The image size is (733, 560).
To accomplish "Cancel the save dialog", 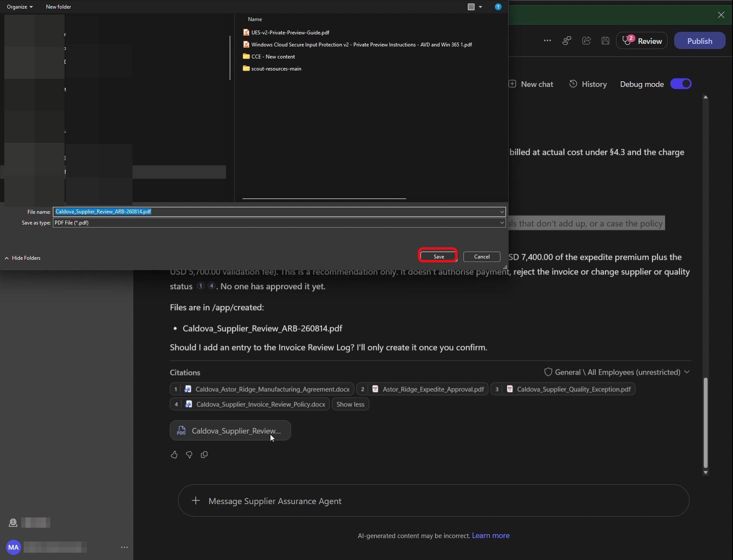I will (x=482, y=257).
